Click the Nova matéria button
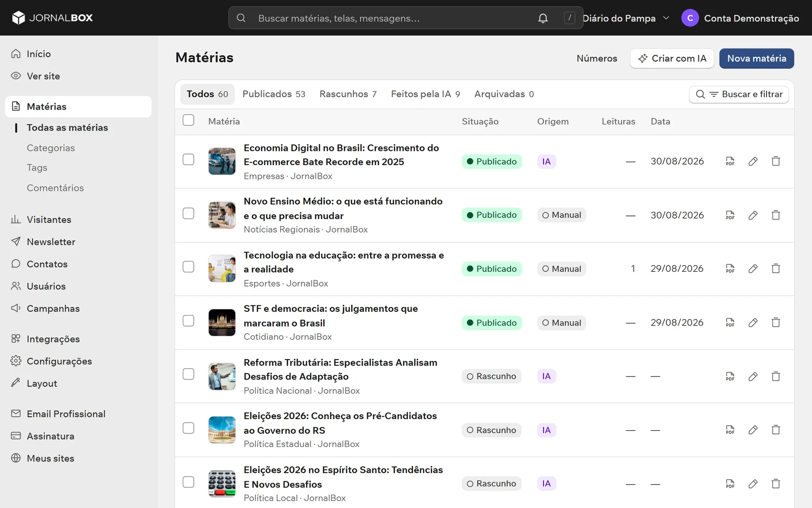The width and height of the screenshot is (812, 508). coord(757,58)
